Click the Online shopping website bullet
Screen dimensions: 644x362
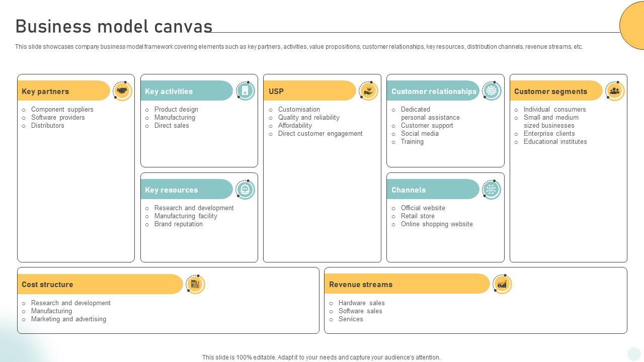(437, 224)
